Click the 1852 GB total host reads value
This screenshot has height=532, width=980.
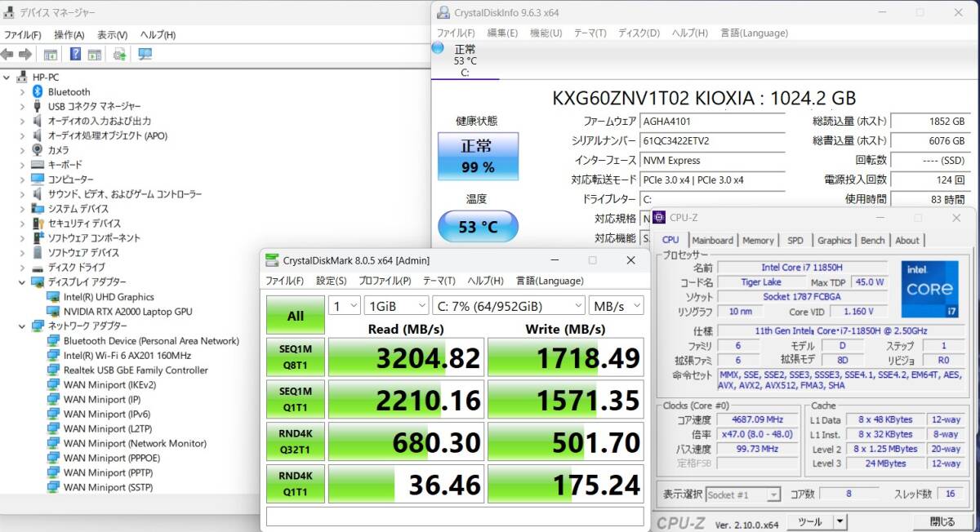[929, 122]
